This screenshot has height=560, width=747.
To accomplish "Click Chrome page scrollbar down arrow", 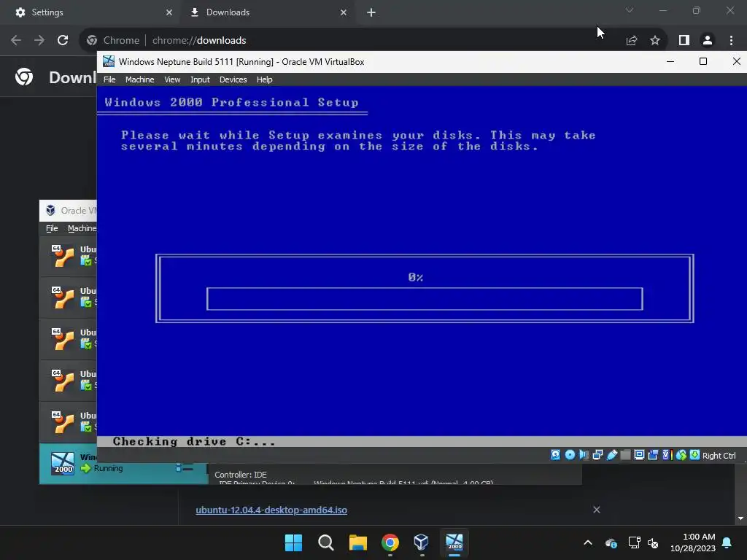I will pos(741,518).
